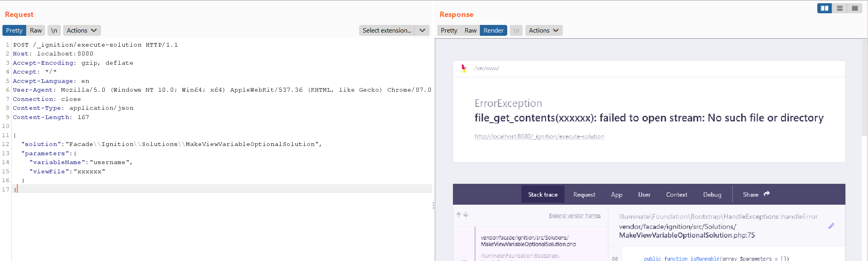This screenshot has height=261, width=868.
Task: Click the down arrow frame navigator
Action: tap(466, 215)
